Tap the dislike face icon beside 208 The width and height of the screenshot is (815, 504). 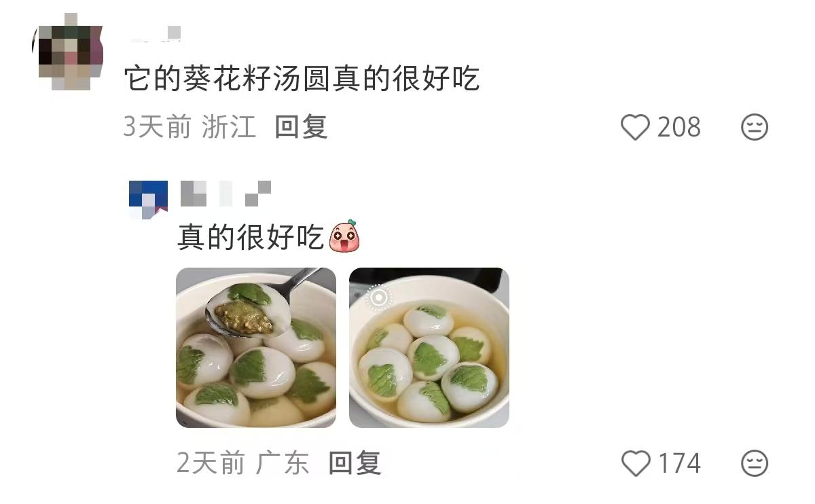coord(754,128)
